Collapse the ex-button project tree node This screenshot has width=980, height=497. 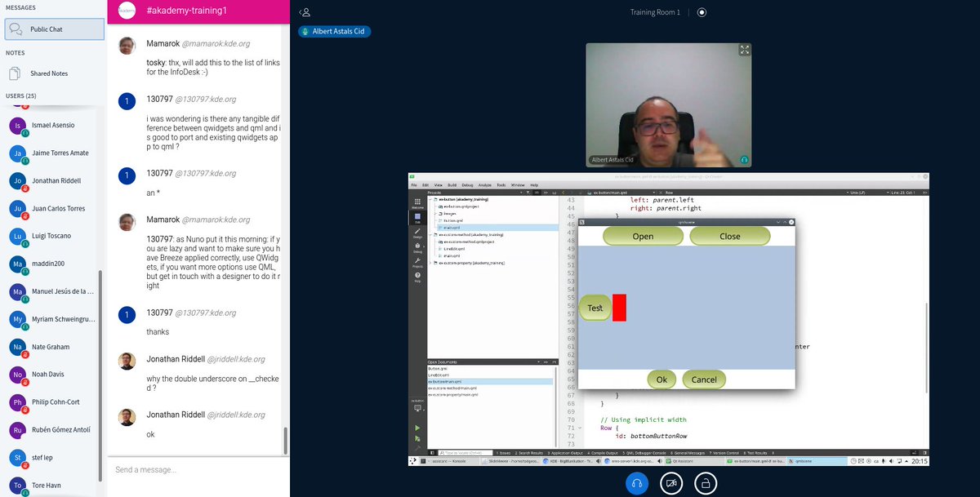[x=432, y=199]
